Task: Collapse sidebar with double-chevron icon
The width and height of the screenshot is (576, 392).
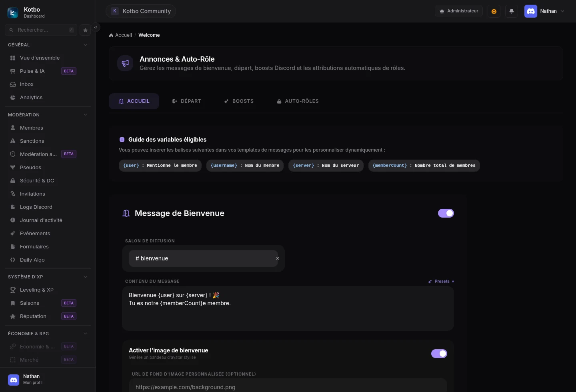Action: coord(96,27)
